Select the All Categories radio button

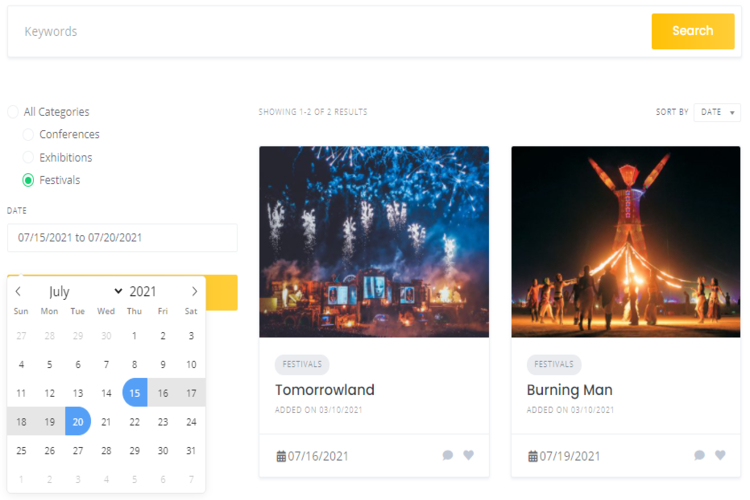pos(13,112)
